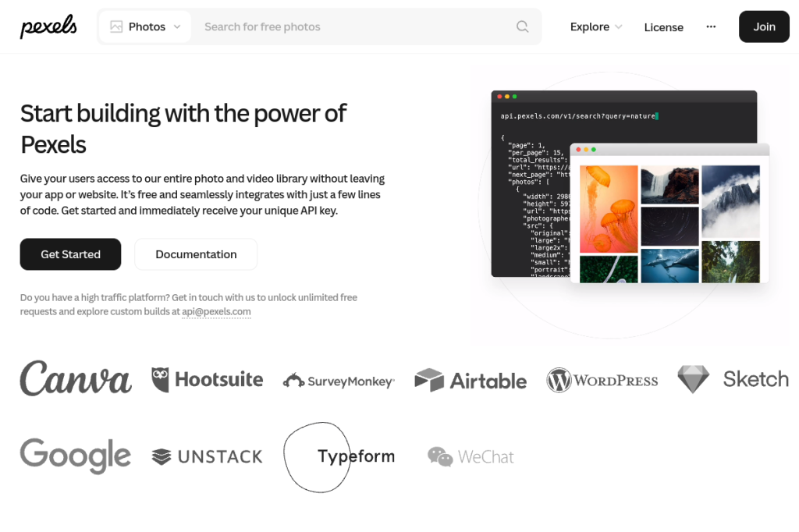Open the License page
The image size is (799, 532).
[663, 27]
